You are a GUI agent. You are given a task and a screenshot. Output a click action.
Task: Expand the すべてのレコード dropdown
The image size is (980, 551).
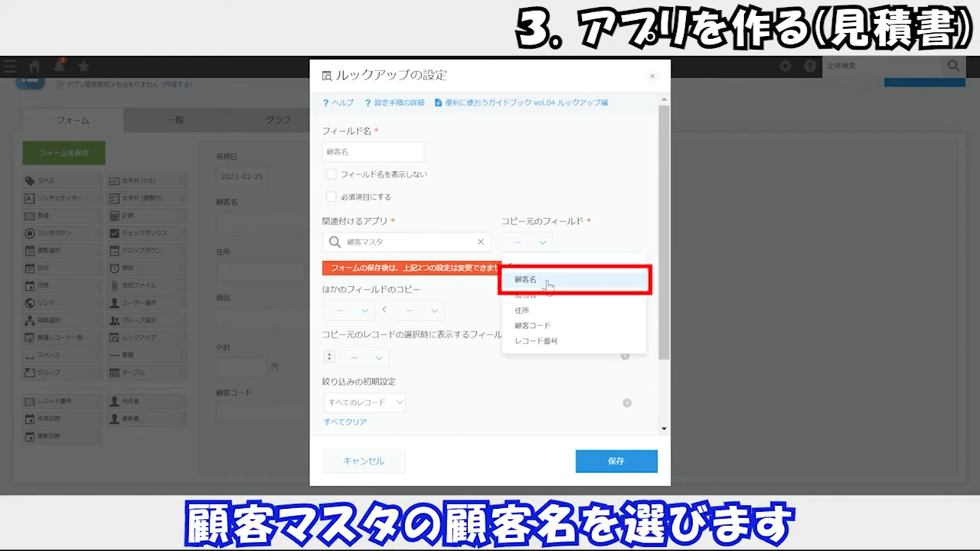365,403
